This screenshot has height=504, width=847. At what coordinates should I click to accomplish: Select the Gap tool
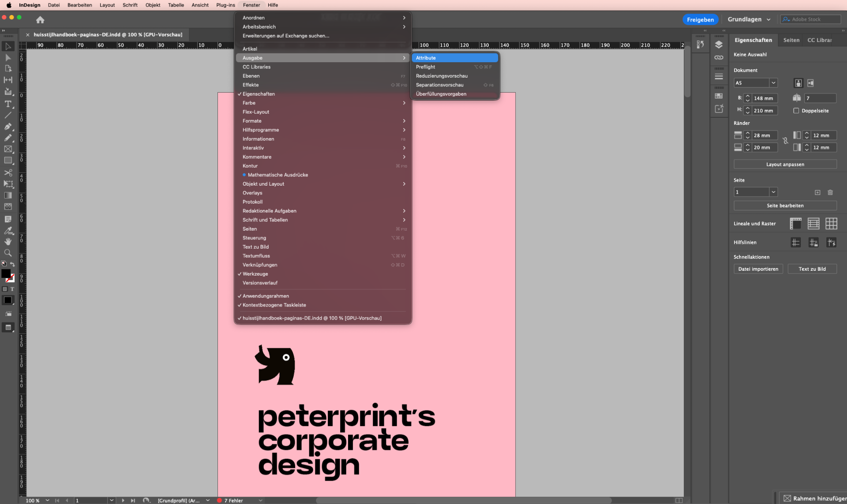click(x=8, y=80)
